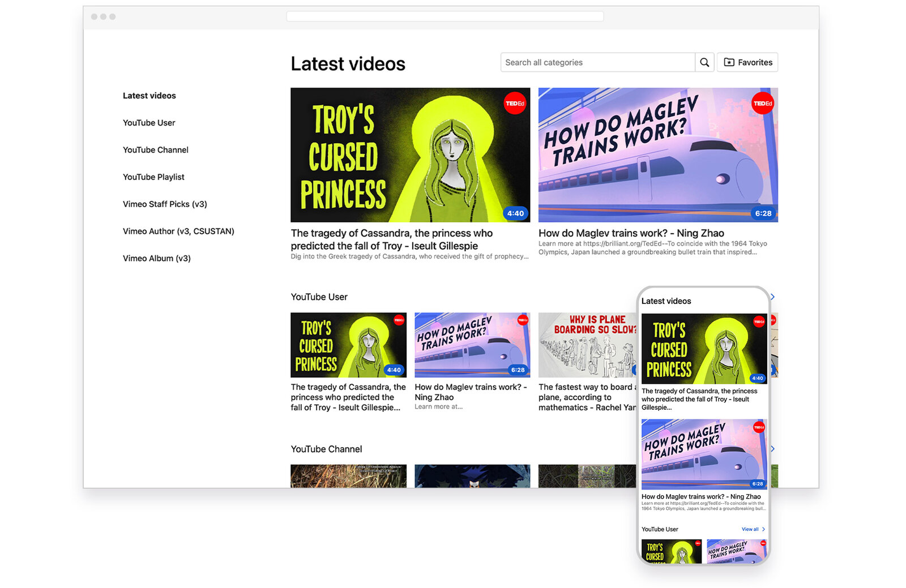Viewport: 906px width, 588px height.
Task: Open third thumbnail in YouTube Channel row
Action: tap(587, 476)
